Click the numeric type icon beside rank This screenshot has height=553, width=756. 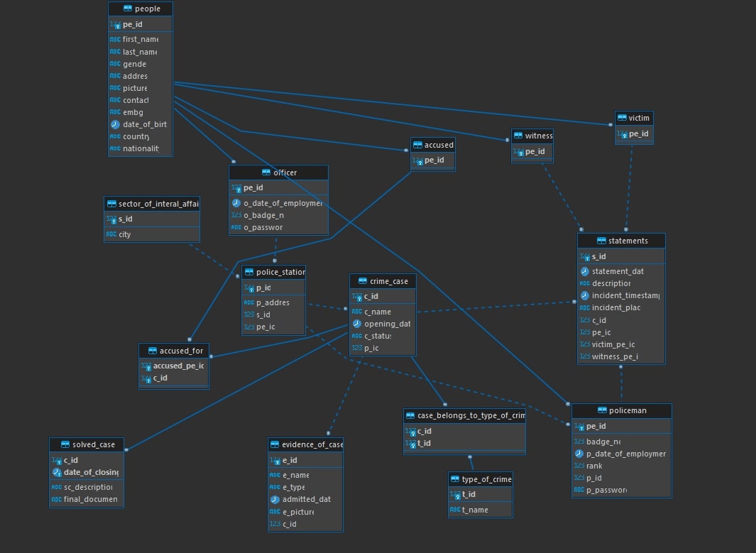click(579, 466)
